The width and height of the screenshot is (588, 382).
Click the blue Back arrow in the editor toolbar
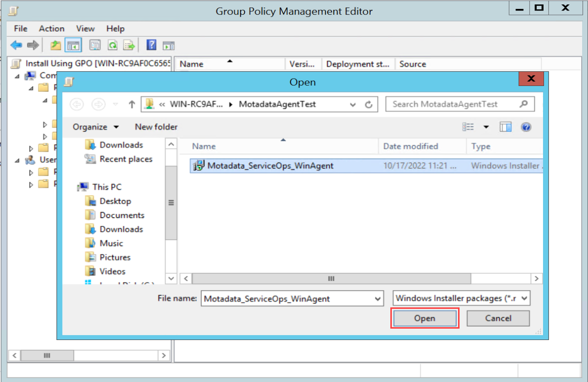(x=16, y=45)
